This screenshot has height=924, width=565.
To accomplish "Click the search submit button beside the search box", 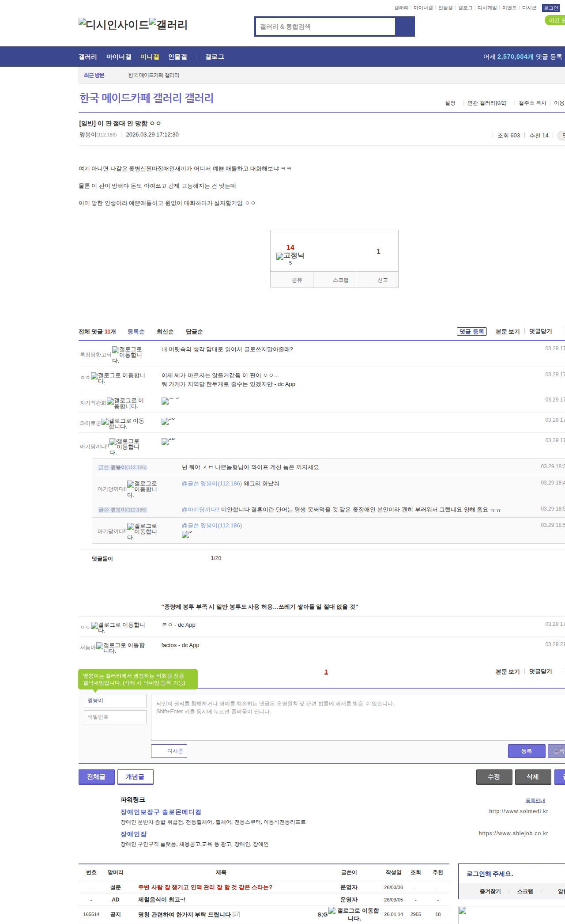I will [405, 27].
